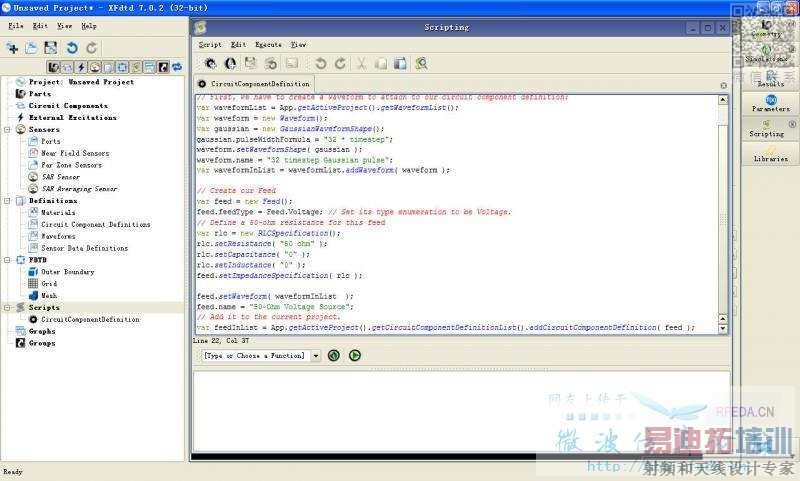This screenshot has width=800, height=481.
Task: Open the Help menu
Action: 89,26
